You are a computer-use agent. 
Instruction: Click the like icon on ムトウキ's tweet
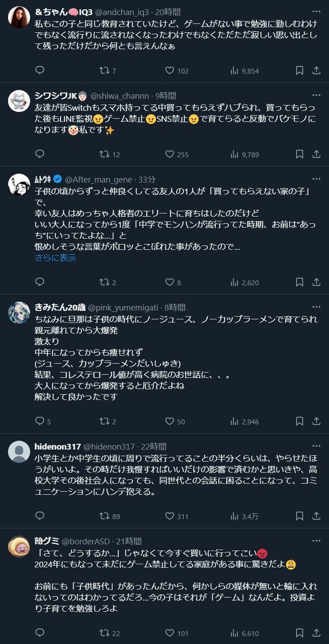tap(171, 283)
